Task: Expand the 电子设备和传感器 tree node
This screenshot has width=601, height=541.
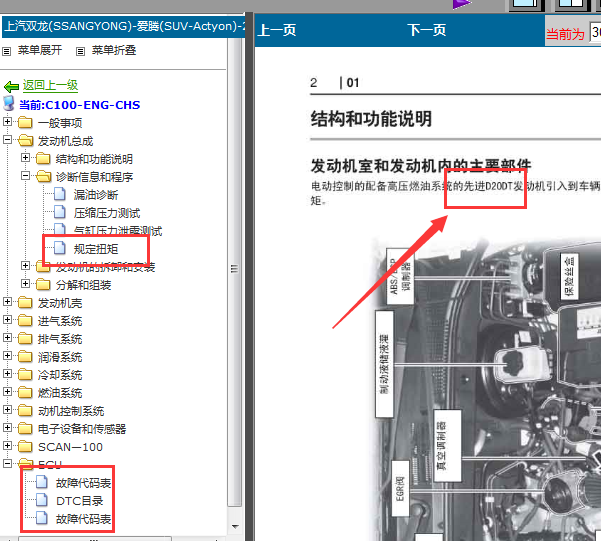Action: (7, 427)
